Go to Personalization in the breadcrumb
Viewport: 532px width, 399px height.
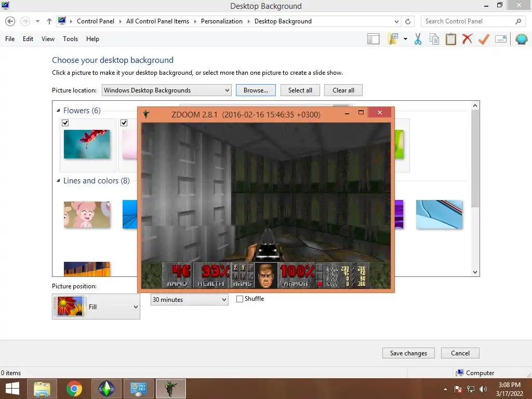(x=221, y=21)
